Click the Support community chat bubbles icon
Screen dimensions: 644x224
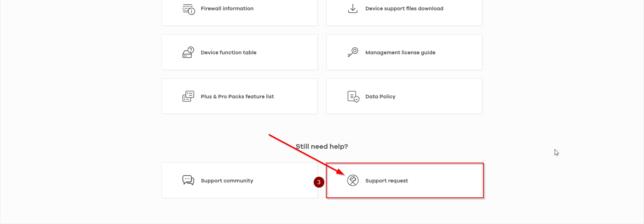coord(188,180)
